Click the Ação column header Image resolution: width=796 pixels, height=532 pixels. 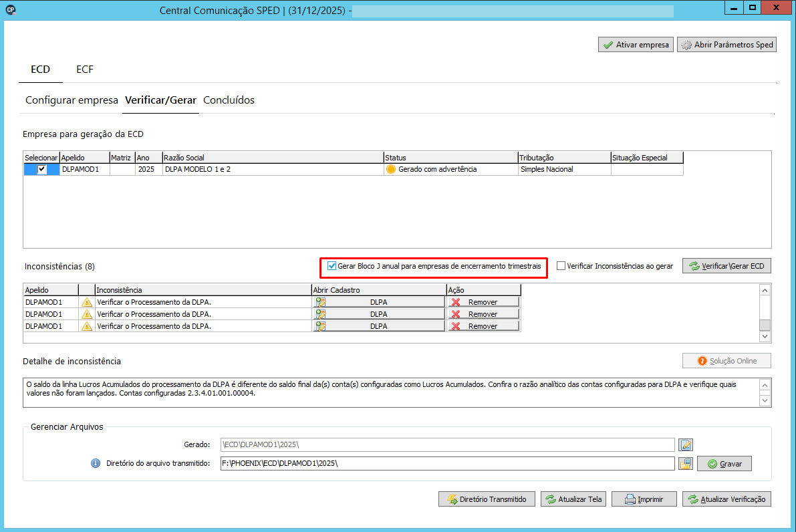point(483,290)
